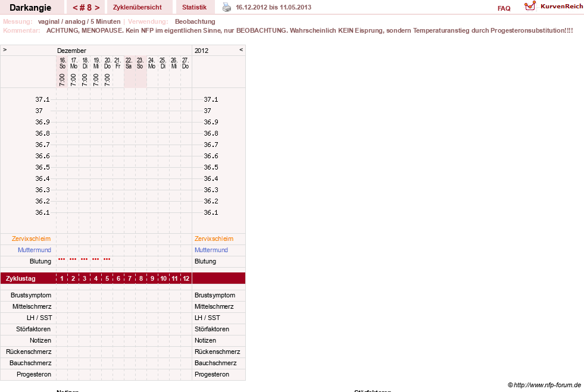Click the right Muttermund label
Image resolution: width=584 pixels, height=392 pixels.
coord(211,250)
